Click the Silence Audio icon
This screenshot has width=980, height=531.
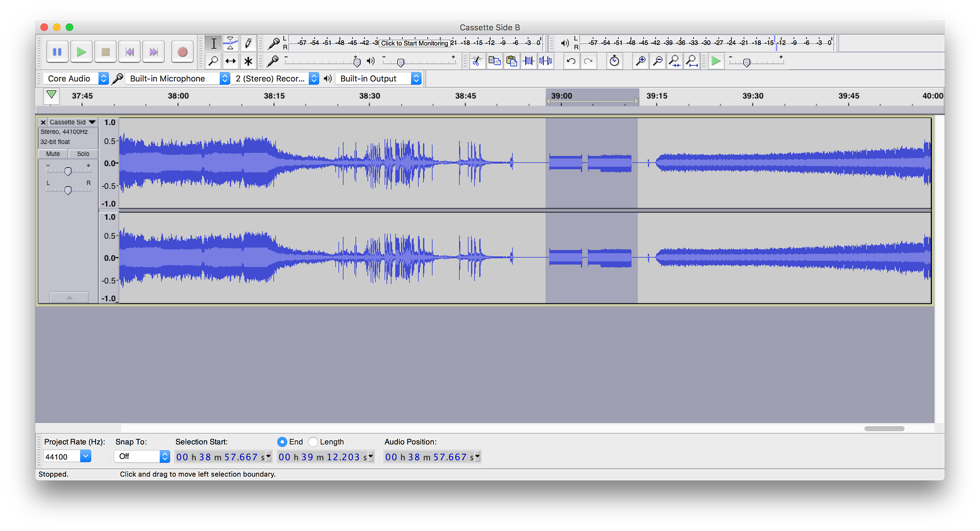coord(546,61)
